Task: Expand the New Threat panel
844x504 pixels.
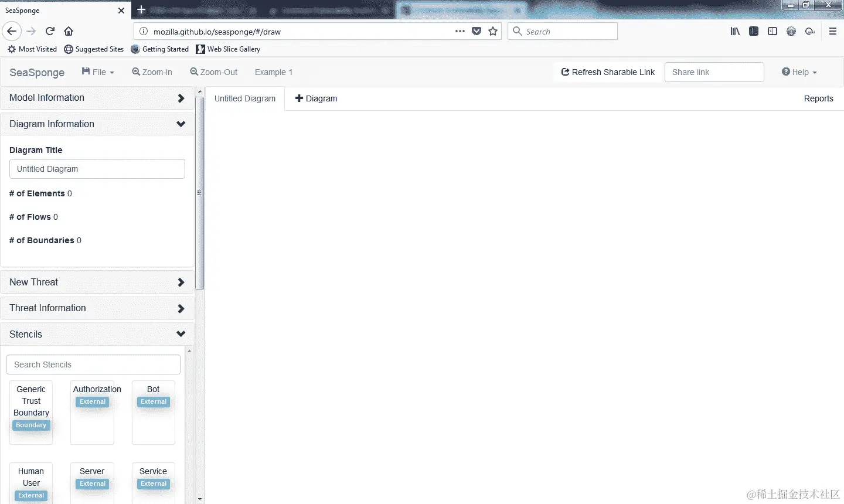Action: (x=97, y=282)
